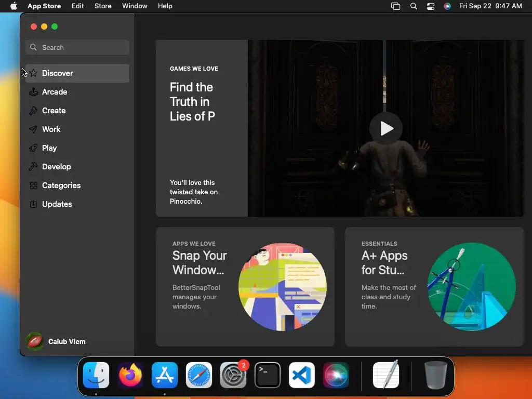Open Control Center in menu bar

pyautogui.click(x=431, y=6)
